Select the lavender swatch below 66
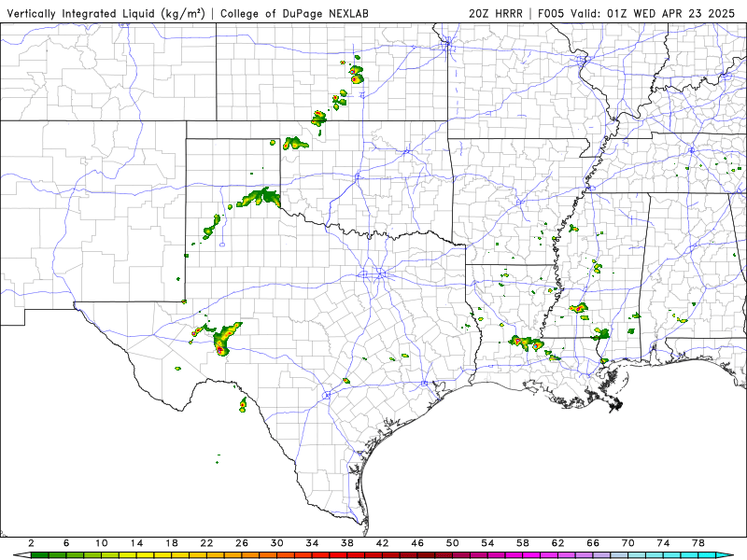747x560 pixels. 601,555
